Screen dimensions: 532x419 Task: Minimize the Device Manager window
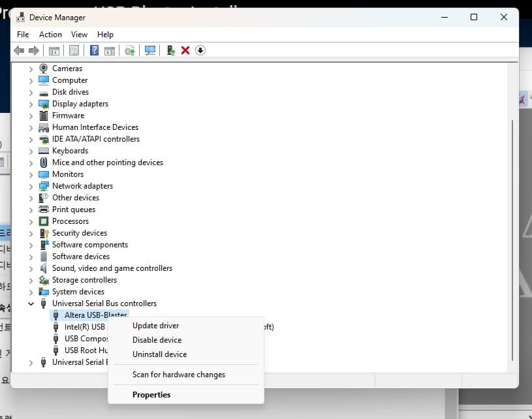point(445,17)
